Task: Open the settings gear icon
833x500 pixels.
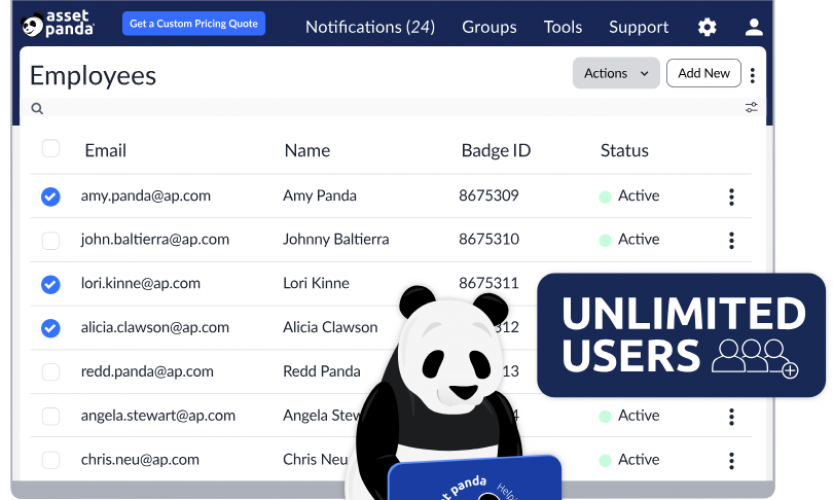Action: click(707, 27)
